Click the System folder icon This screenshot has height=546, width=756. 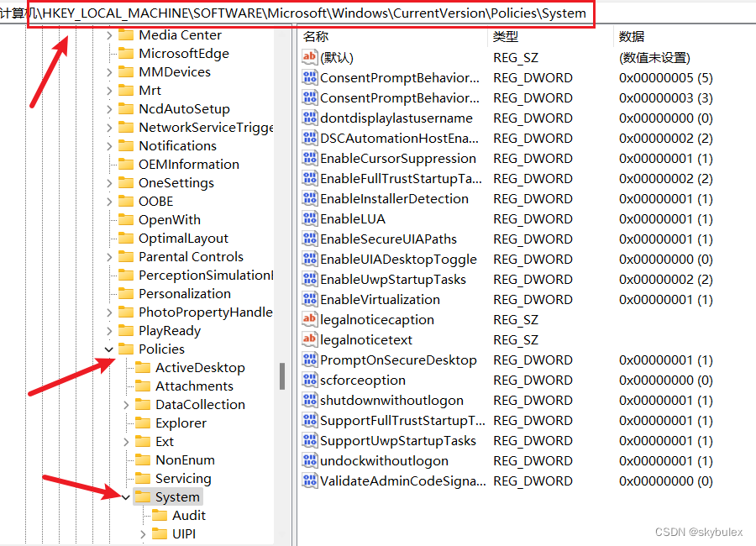click(143, 496)
